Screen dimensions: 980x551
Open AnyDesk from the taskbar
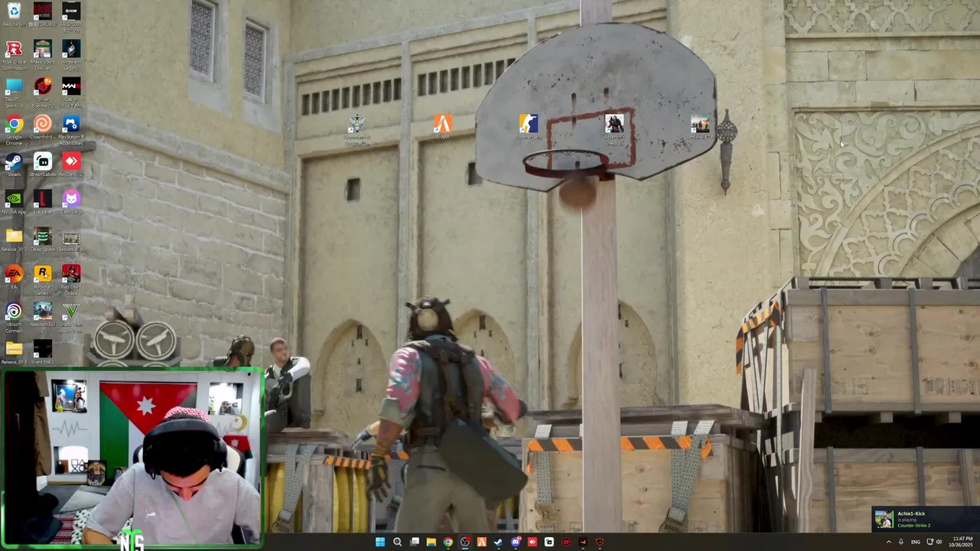(x=532, y=542)
